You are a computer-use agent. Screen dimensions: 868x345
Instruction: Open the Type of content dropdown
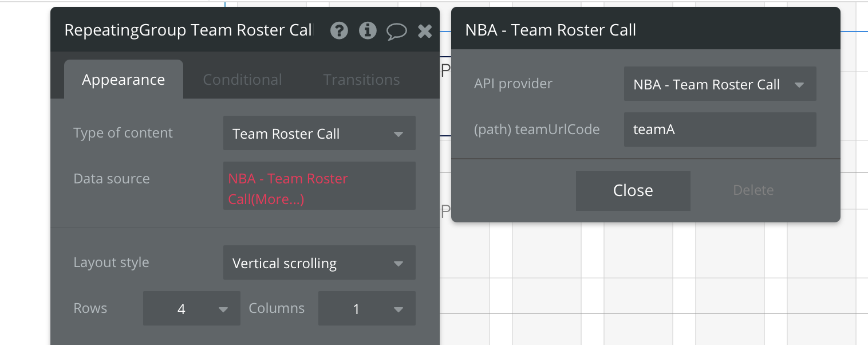click(319, 134)
